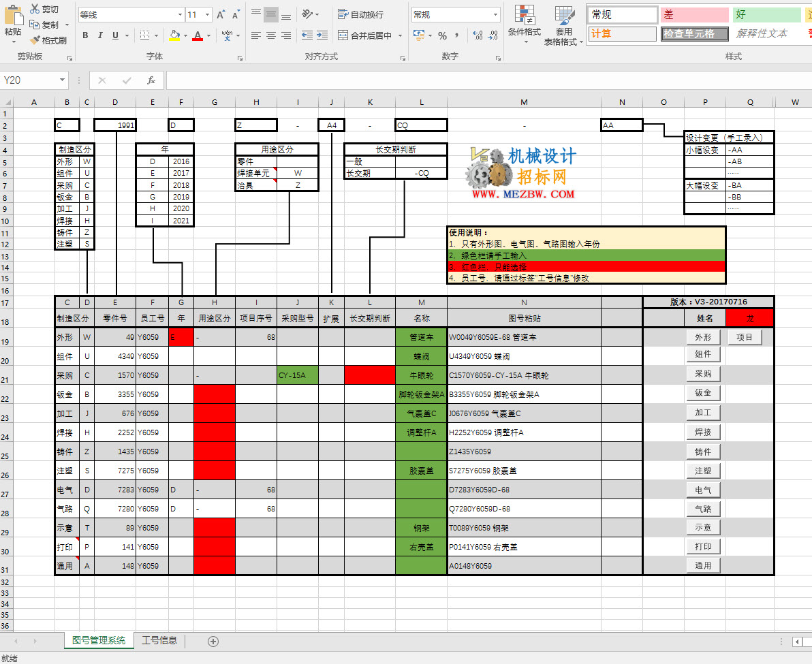Viewport: 812px width, 664px height.
Task: Align text left horizontally
Action: 256,35
